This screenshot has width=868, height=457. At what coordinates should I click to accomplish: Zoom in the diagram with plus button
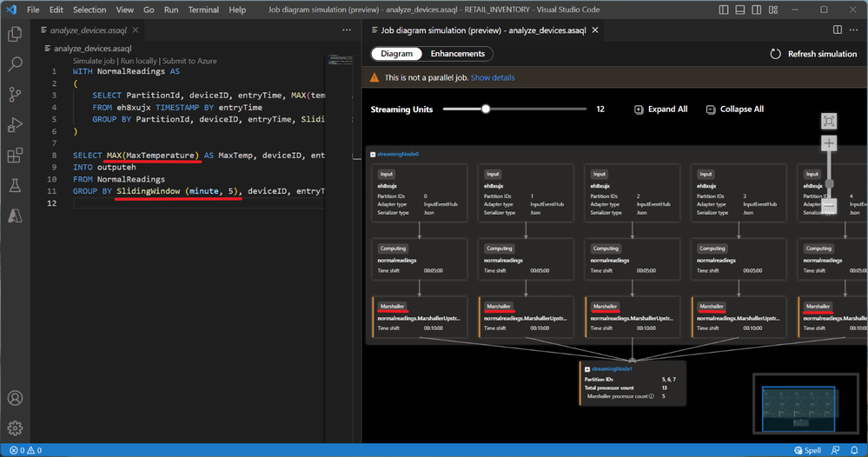[x=829, y=143]
